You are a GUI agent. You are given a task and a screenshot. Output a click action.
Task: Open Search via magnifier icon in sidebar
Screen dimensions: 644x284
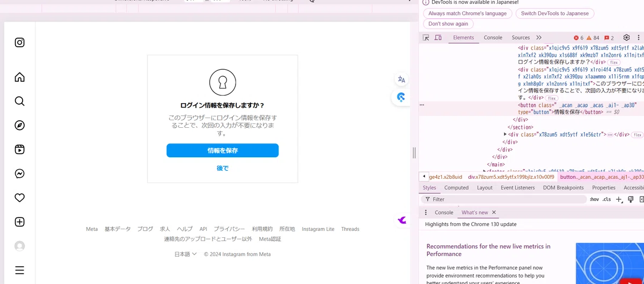pos(20,101)
